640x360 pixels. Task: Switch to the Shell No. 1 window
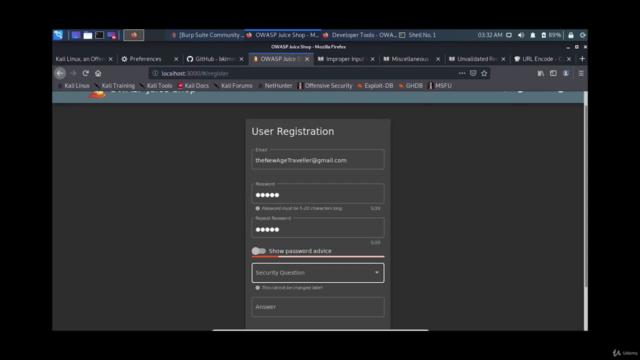coord(418,35)
